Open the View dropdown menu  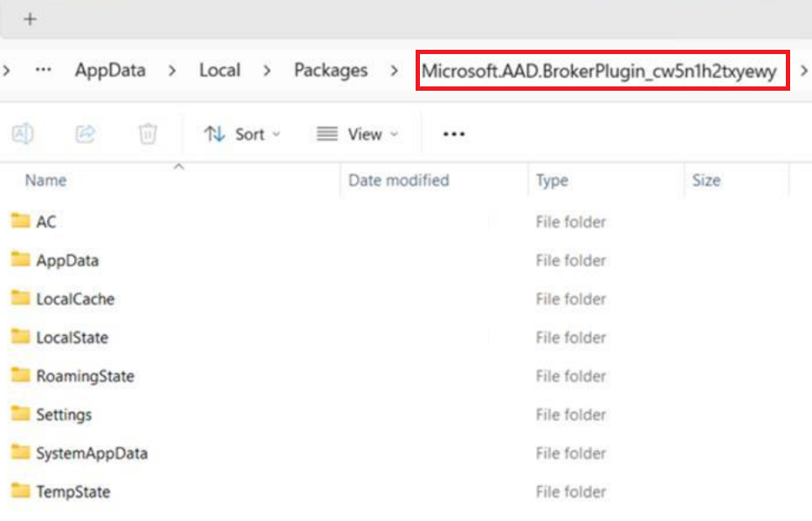click(358, 134)
